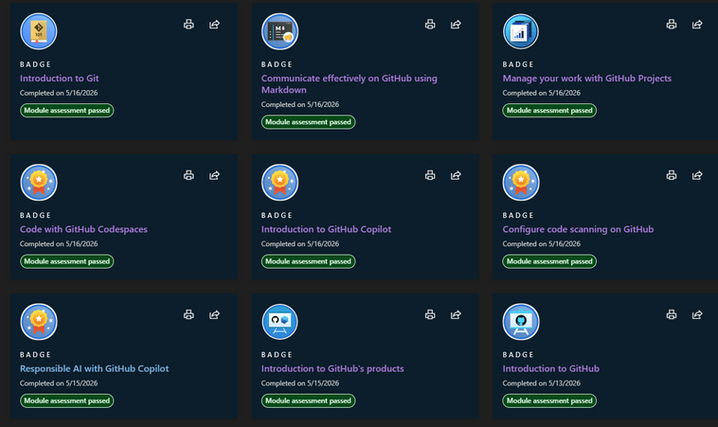
Task: Click the GitHub's products badge image
Action: click(280, 322)
